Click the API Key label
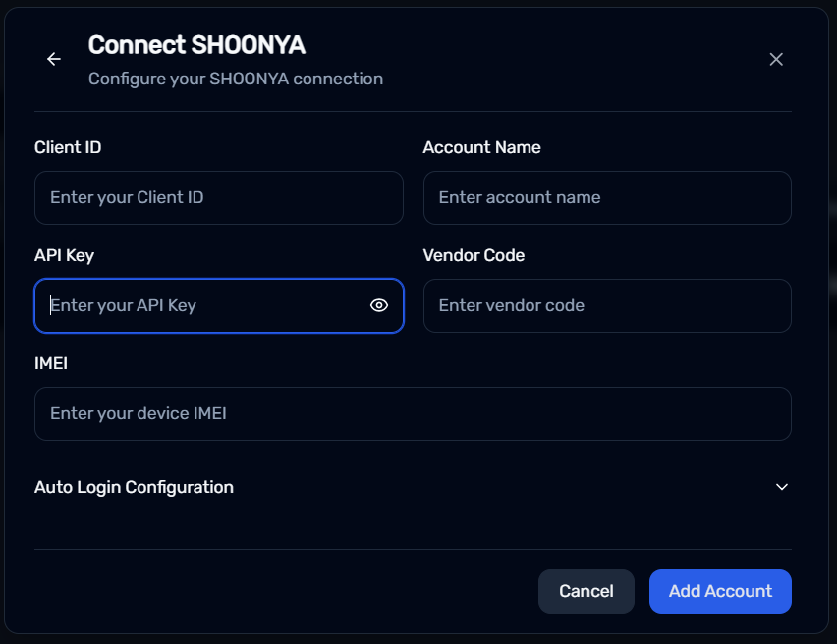The image size is (837, 644). [x=64, y=255]
